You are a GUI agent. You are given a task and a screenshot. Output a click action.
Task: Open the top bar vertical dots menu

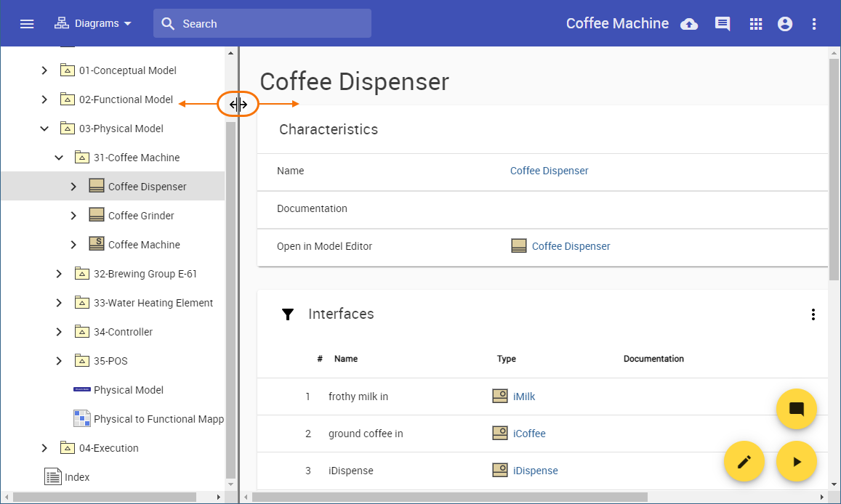pyautogui.click(x=814, y=24)
